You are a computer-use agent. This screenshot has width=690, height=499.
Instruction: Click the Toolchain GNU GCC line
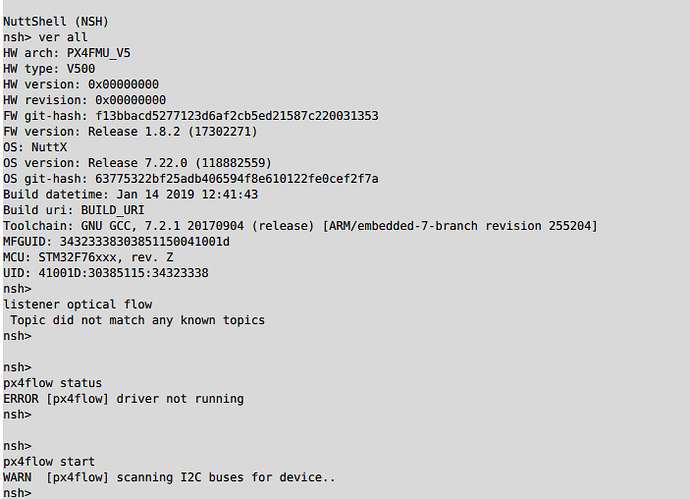click(300, 226)
